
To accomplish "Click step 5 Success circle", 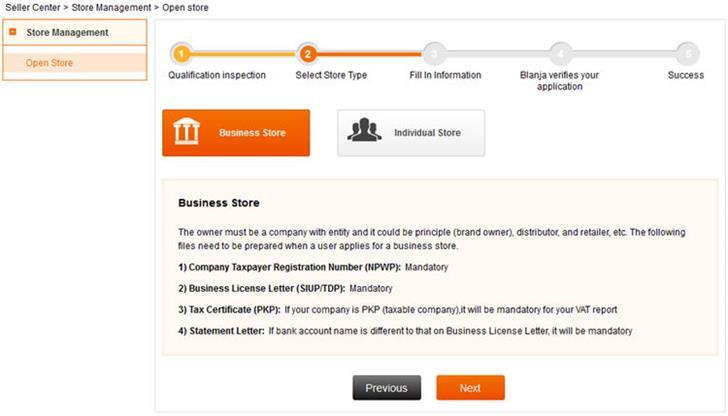I will (688, 54).
